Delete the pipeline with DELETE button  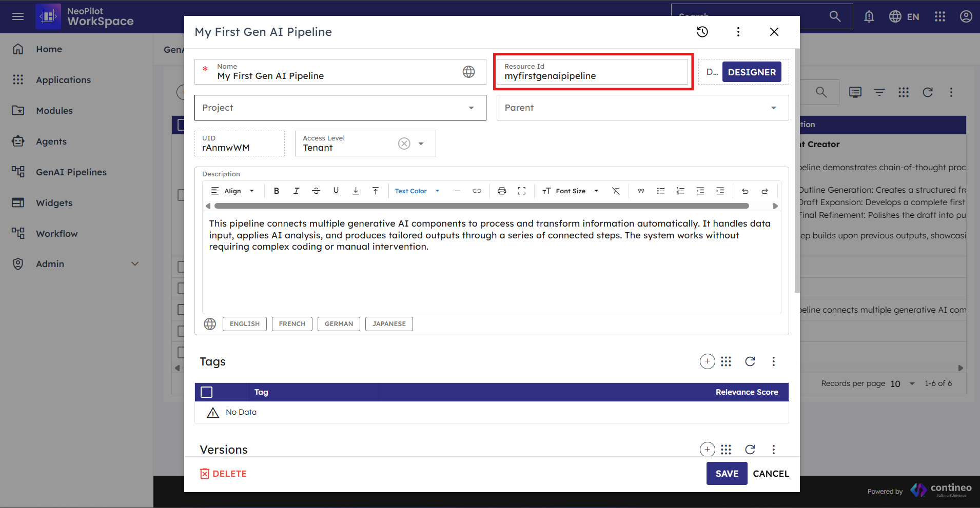[x=224, y=474]
